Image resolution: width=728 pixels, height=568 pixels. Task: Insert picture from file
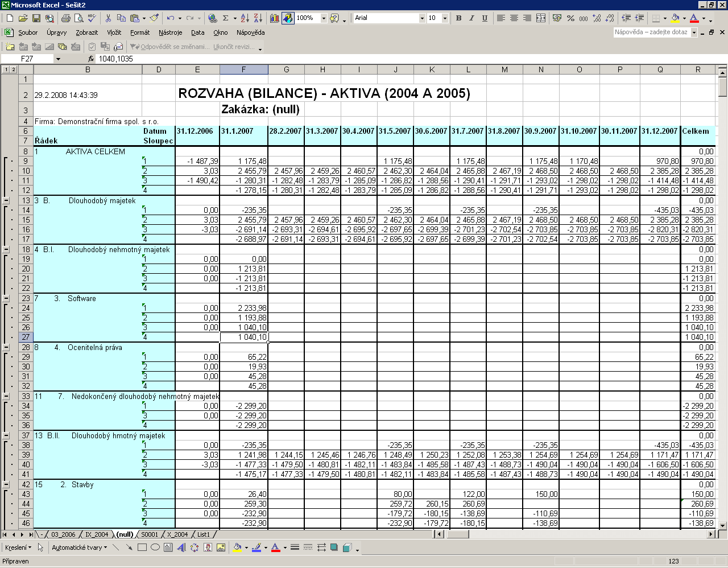(x=221, y=548)
